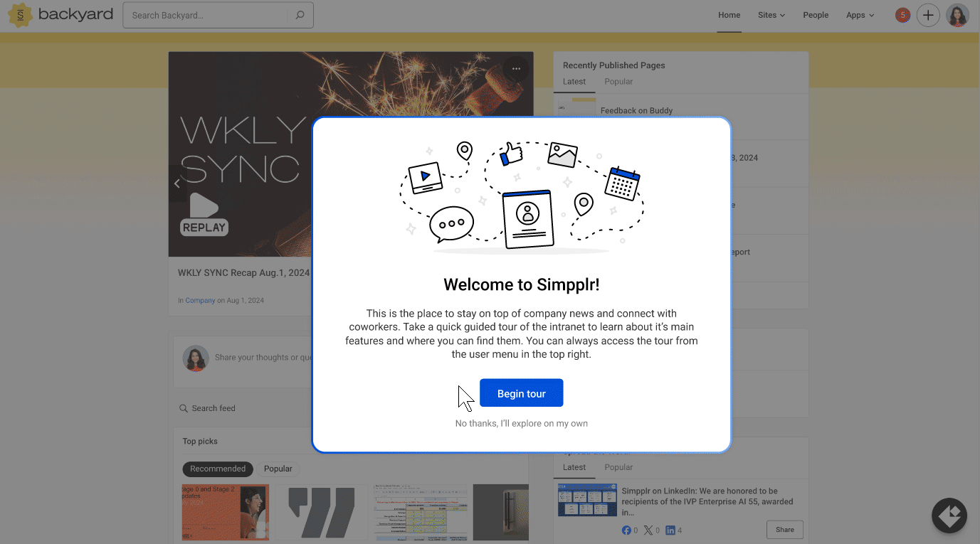Open the notifications bell showing 5

902,15
